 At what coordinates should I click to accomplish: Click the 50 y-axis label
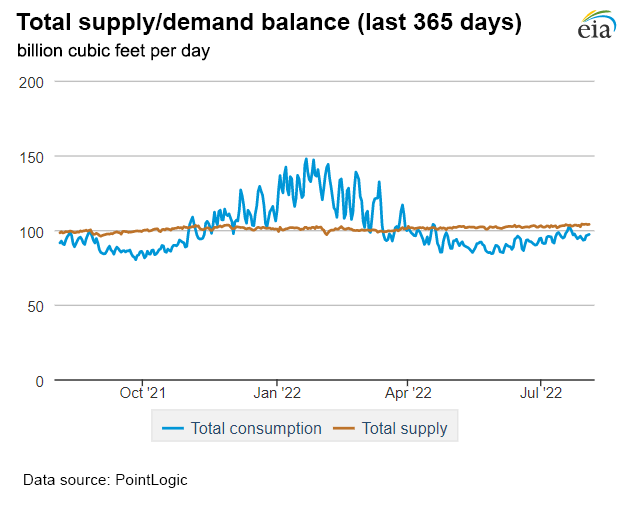[x=36, y=307]
